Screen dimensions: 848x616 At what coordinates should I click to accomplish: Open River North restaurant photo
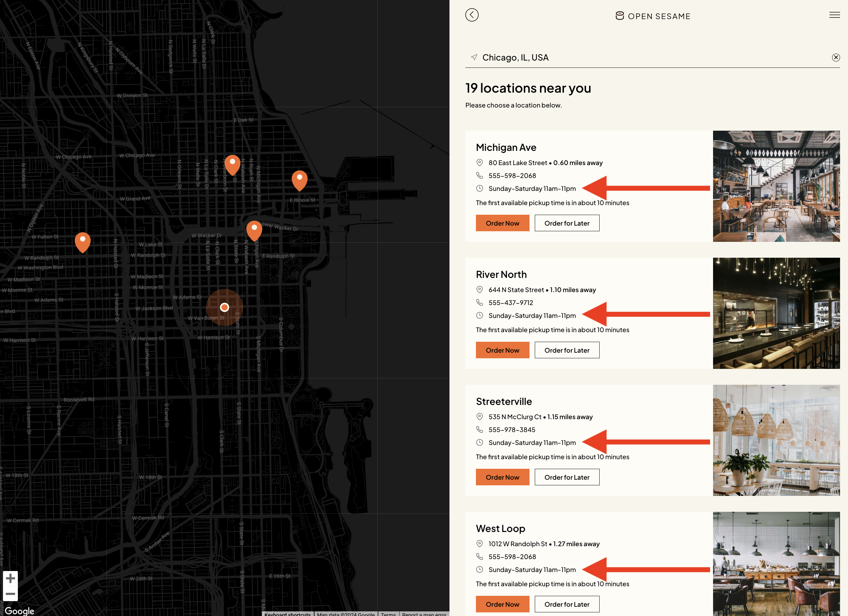[776, 313]
